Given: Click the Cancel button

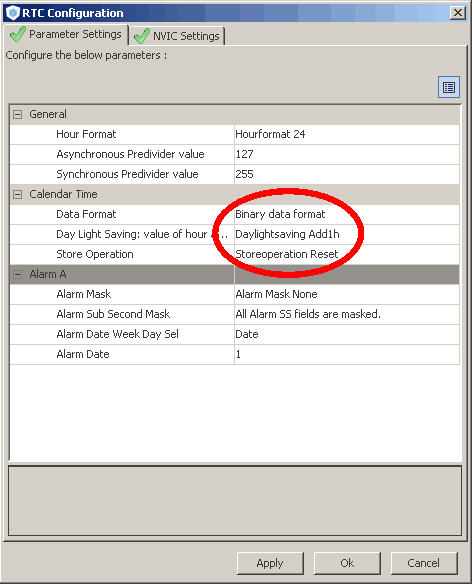Looking at the screenshot, I should [424, 563].
